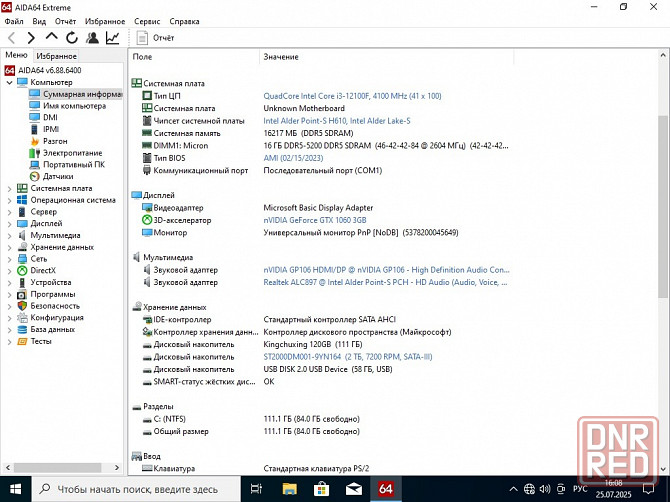The width and height of the screenshot is (670, 502).
Task: Open the Справка menu
Action: (184, 21)
